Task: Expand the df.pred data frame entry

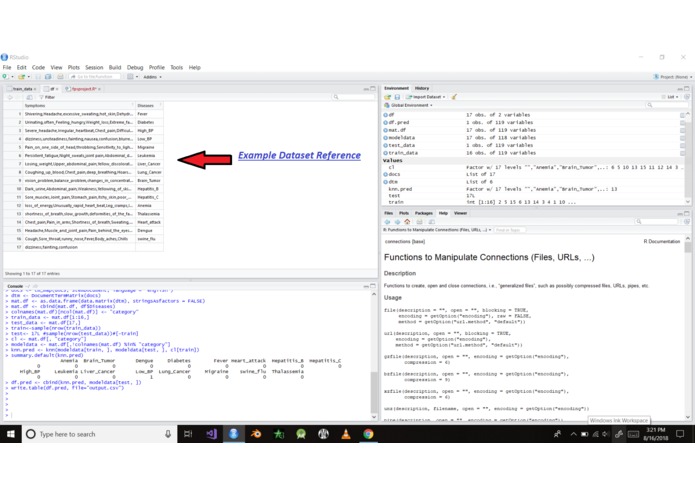Action: click(386, 122)
